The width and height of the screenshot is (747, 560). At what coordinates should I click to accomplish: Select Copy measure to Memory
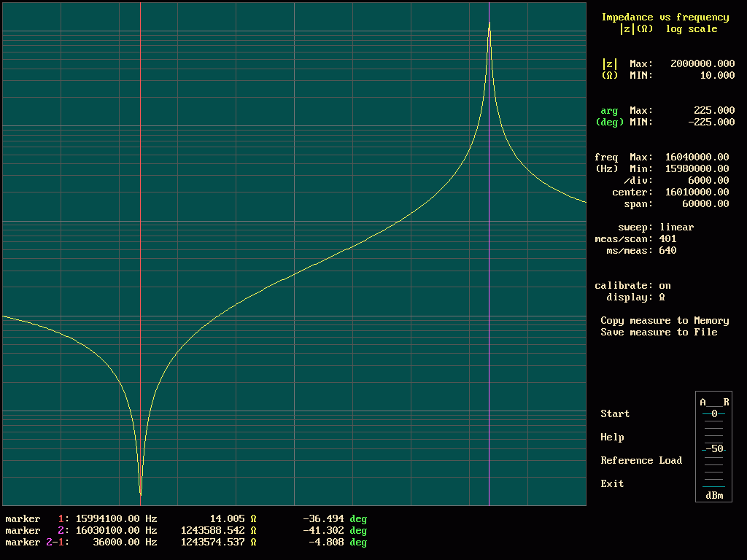(665, 321)
